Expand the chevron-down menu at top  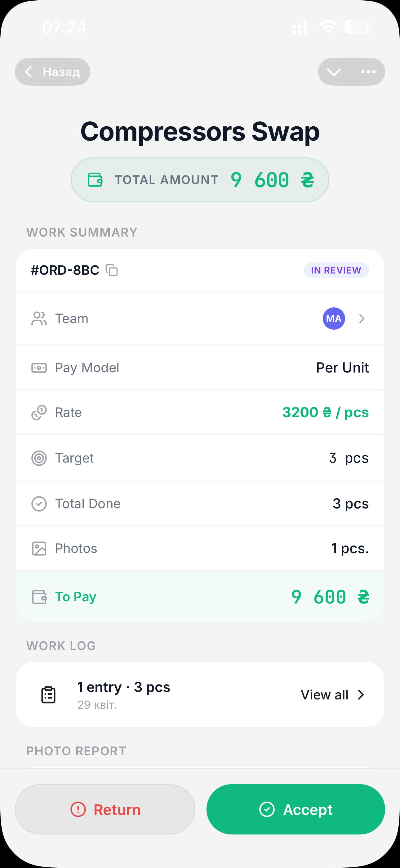[x=334, y=72]
